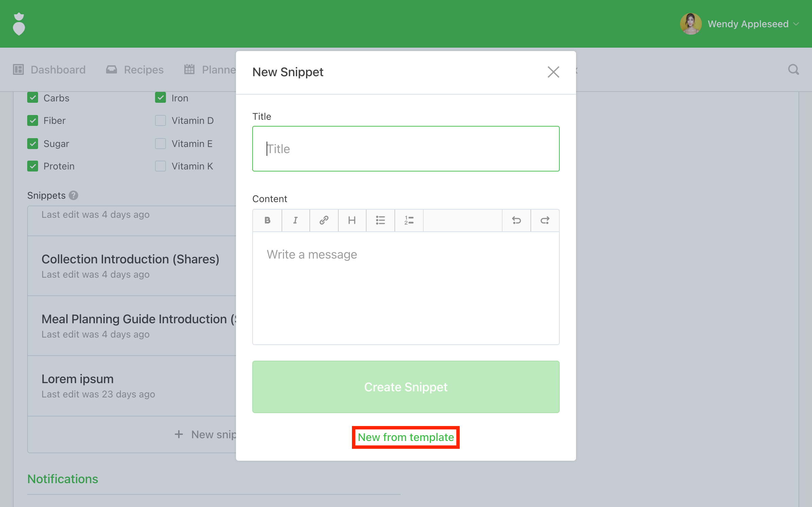Image resolution: width=812 pixels, height=507 pixels.
Task: Apply heading style with H icon
Action: [352, 220]
